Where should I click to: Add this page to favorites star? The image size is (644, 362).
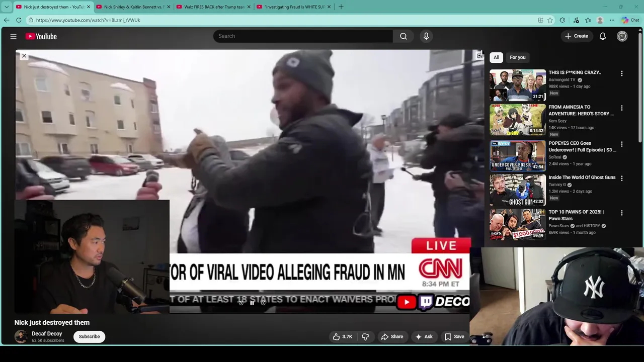click(550, 20)
